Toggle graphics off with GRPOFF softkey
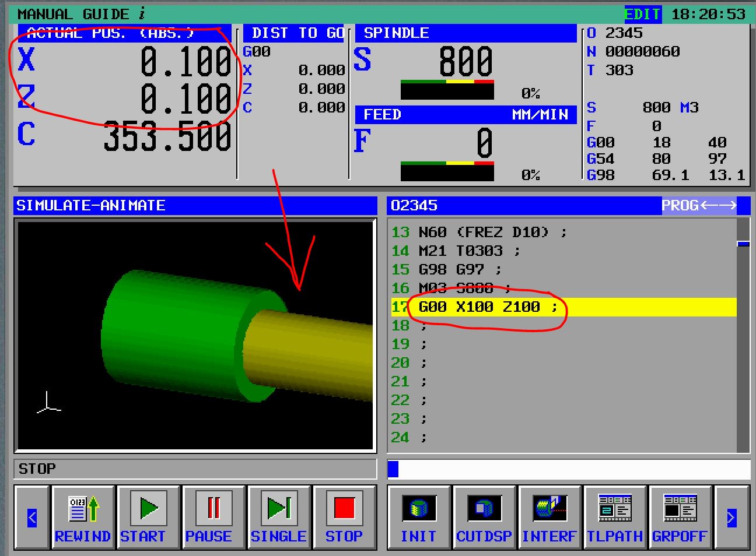This screenshot has height=556, width=756. tap(680, 516)
